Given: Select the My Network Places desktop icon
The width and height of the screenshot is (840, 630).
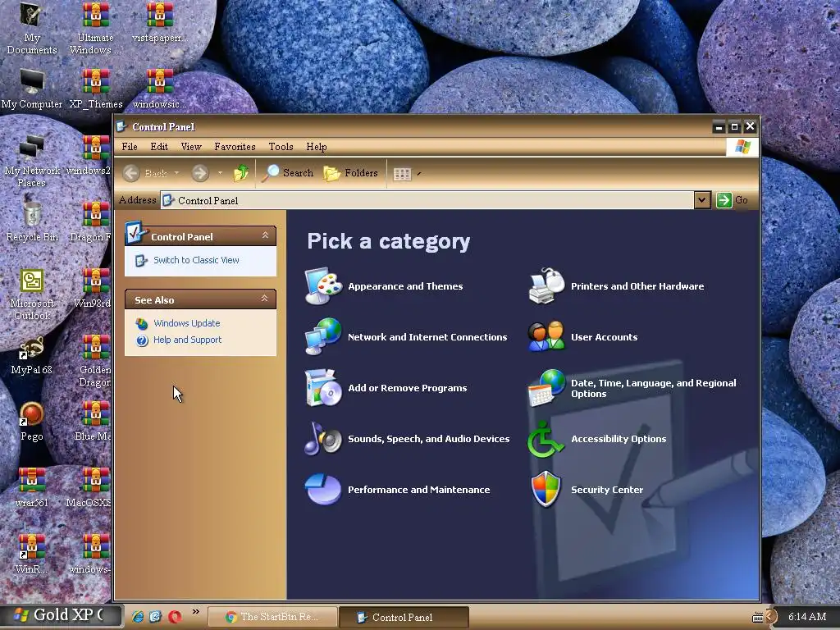Looking at the screenshot, I should click(32, 162).
